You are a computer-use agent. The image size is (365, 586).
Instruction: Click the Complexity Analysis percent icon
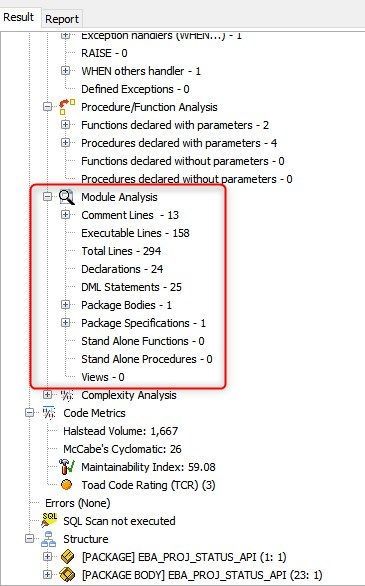(x=67, y=395)
